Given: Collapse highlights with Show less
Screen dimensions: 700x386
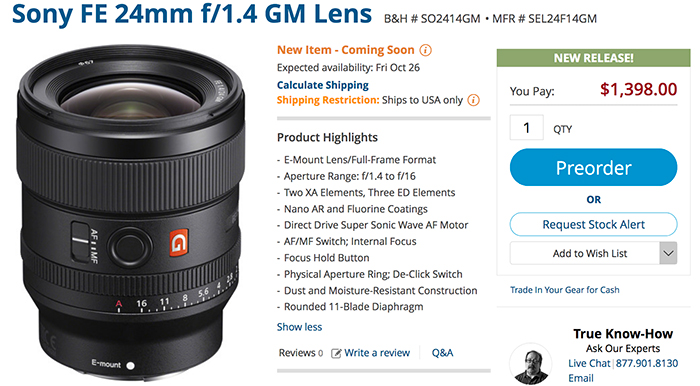Looking at the screenshot, I should [x=299, y=327].
